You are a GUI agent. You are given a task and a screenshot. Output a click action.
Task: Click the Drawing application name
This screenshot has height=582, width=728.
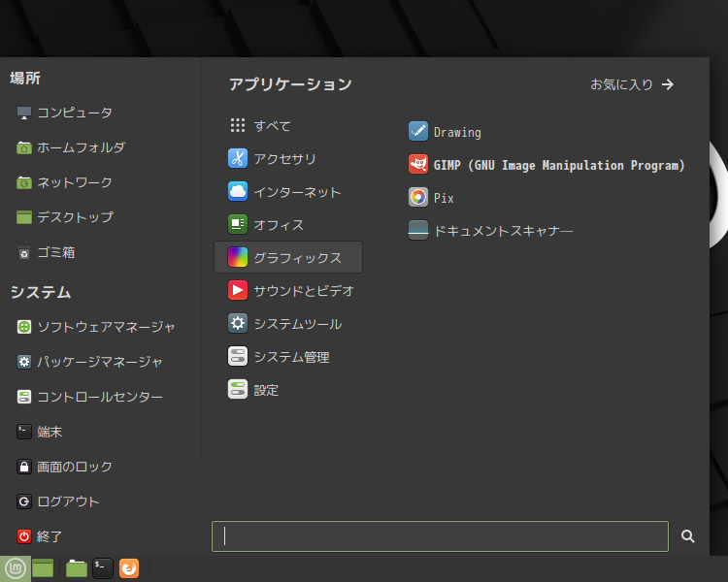(457, 132)
